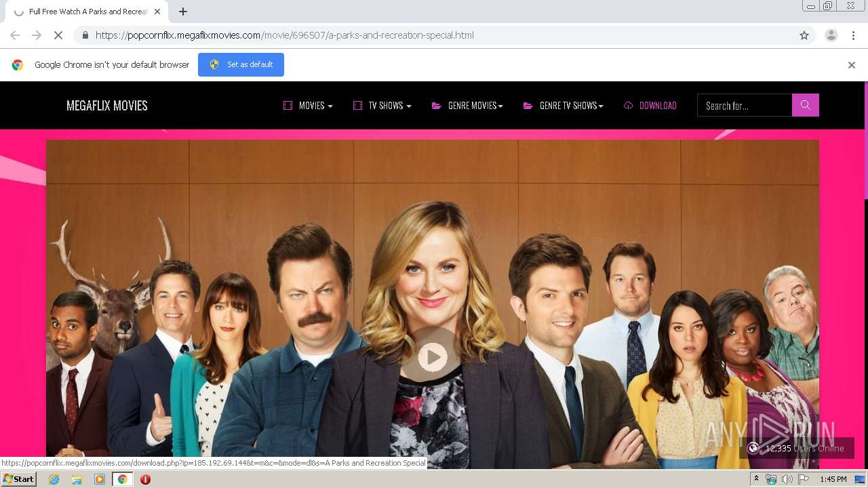Click the show desktop button
Screen dimensions: 868x488
(860, 479)
